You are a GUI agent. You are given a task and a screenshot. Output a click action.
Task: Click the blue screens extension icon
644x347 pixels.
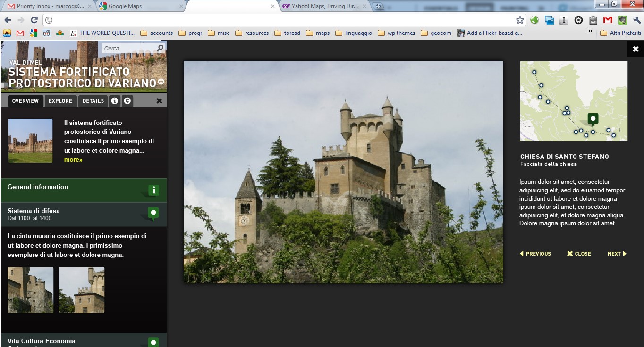[x=549, y=20]
